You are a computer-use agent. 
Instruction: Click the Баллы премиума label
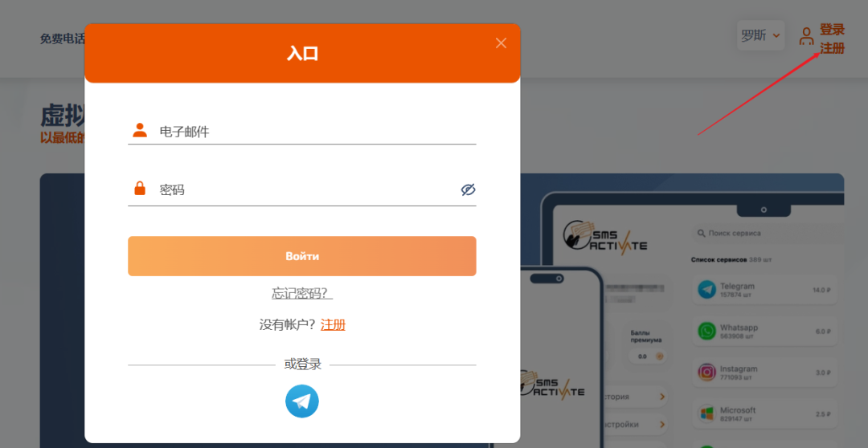coord(645,337)
